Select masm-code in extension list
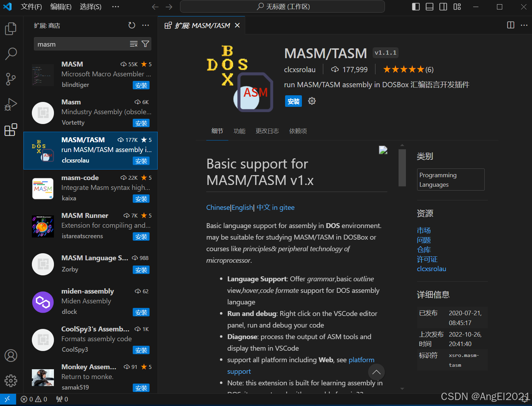 pyautogui.click(x=90, y=188)
